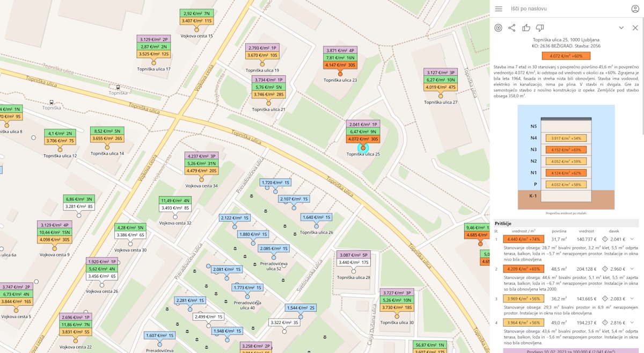Click the 3.322 €/m² 3S label
This screenshot has height=353, width=644.
tap(285, 322)
